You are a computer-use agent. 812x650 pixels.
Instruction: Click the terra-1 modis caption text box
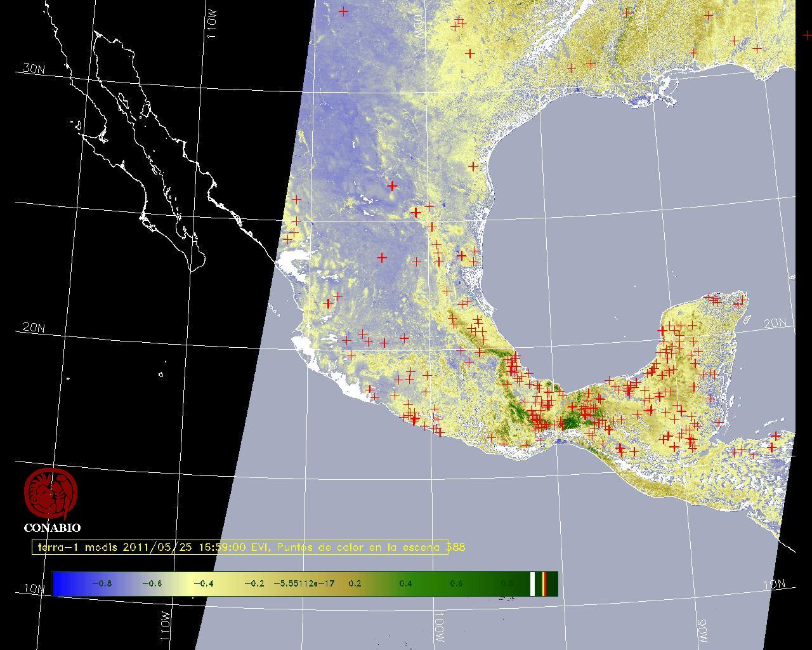(240, 547)
